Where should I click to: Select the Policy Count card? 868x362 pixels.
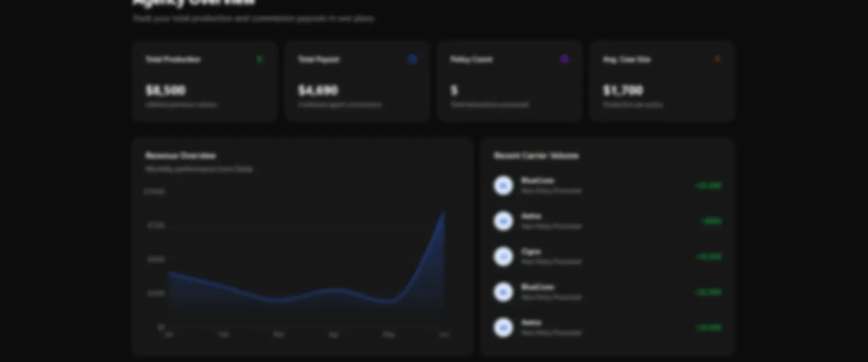(510, 81)
